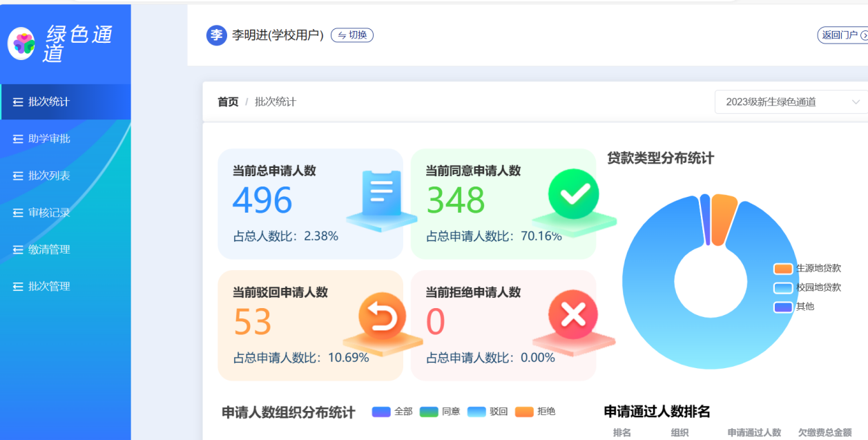
Task: Click the blue application document icon
Action: 382,193
